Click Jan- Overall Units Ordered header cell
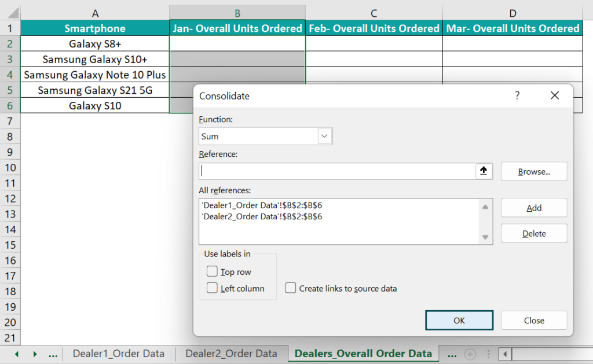Viewport: 593px width, 364px height. (x=237, y=28)
